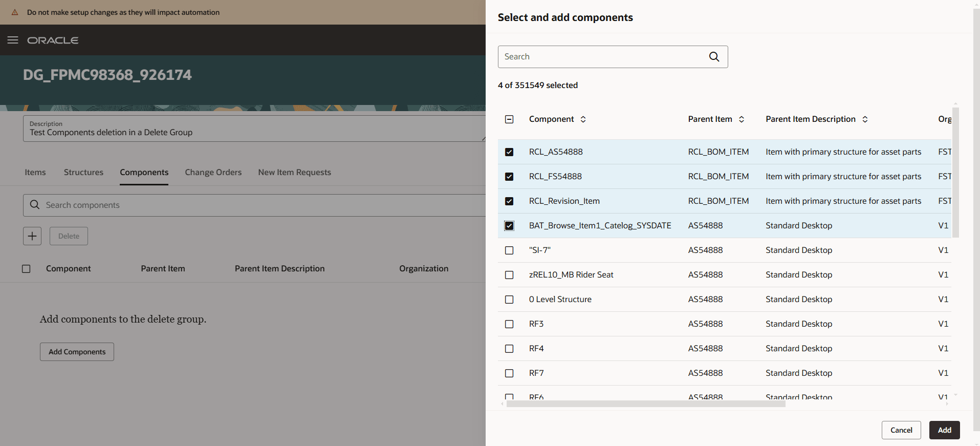
Task: Check the RF3 row checkbox
Action: 509,324
